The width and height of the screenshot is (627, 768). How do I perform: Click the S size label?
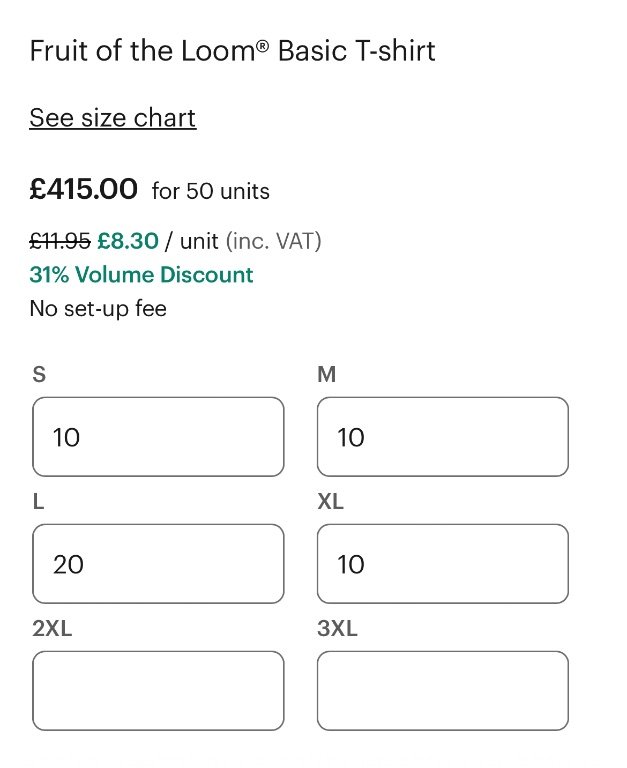(x=39, y=375)
